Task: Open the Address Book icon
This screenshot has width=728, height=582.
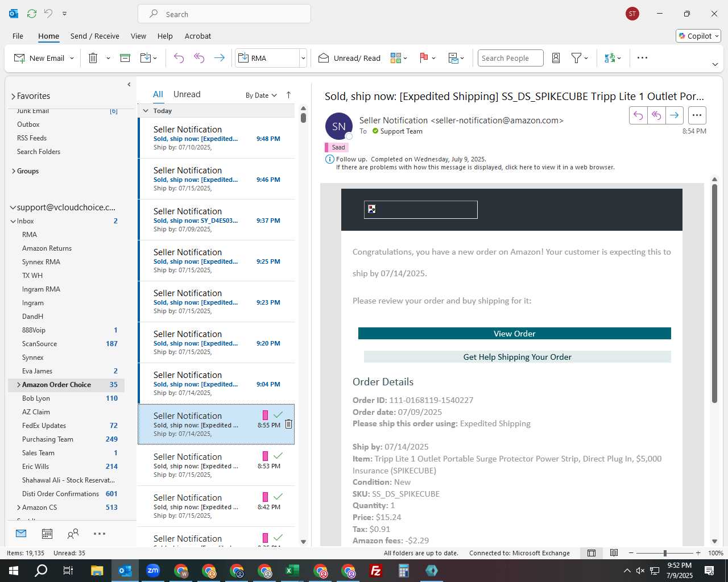Action: pyautogui.click(x=556, y=58)
